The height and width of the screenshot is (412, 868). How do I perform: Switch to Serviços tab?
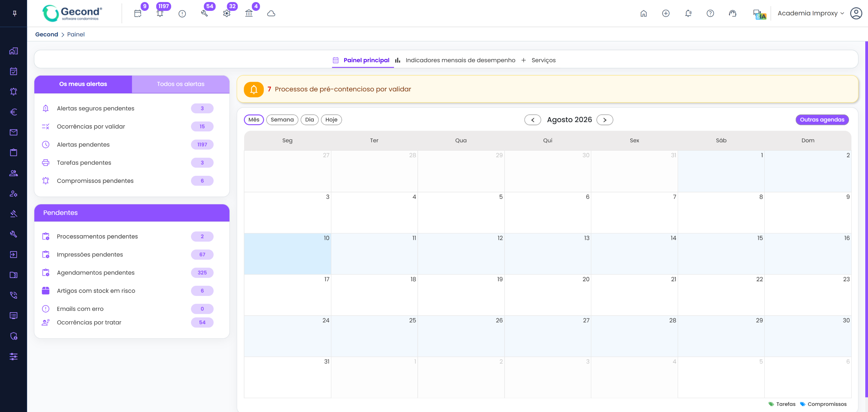[538, 60]
